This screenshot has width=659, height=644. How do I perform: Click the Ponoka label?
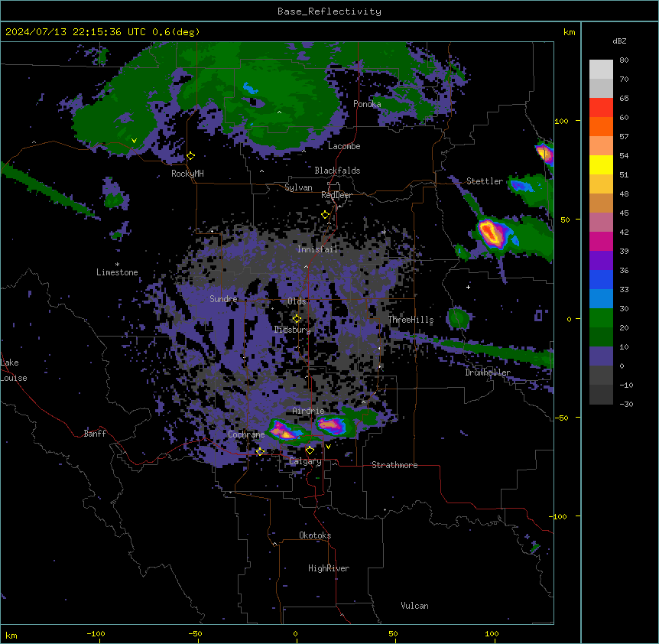pos(367,104)
